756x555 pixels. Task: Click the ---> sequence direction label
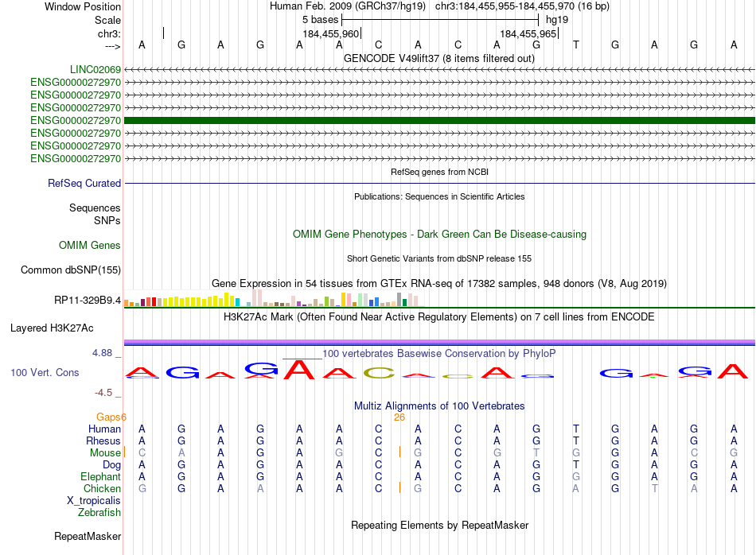[112, 46]
